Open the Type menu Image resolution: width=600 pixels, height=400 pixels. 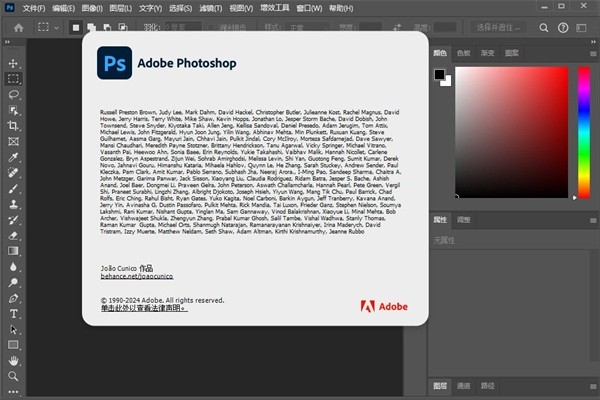(x=150, y=8)
